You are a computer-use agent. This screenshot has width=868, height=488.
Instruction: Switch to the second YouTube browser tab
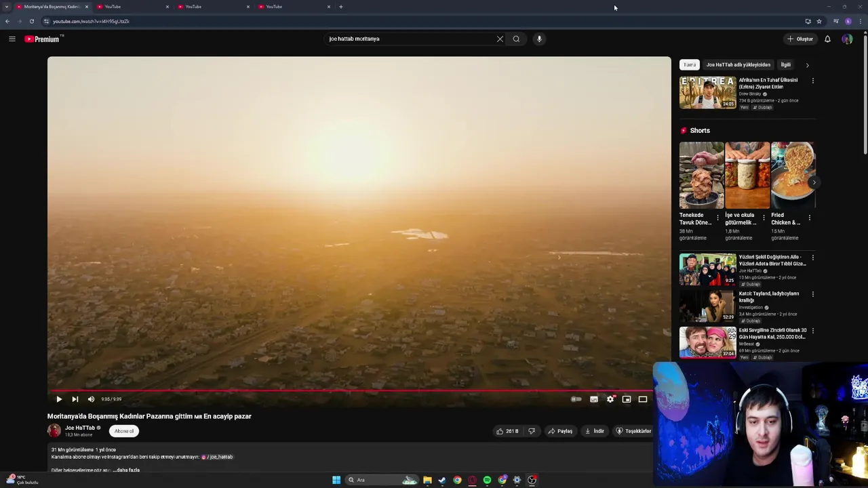tap(133, 7)
